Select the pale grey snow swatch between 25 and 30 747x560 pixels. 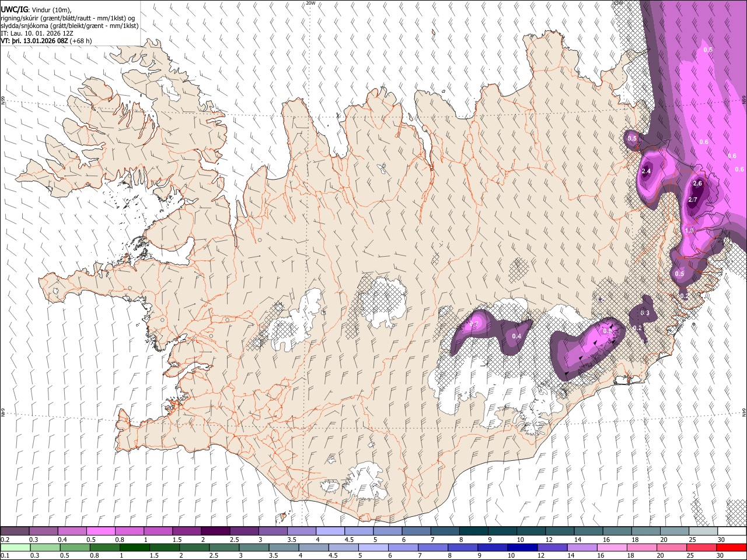(704, 531)
